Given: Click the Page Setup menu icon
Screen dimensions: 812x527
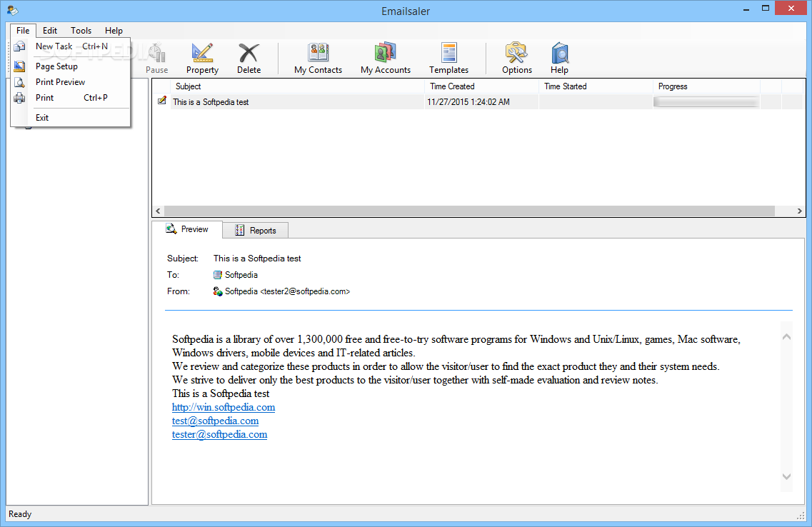Looking at the screenshot, I should pyautogui.click(x=20, y=66).
